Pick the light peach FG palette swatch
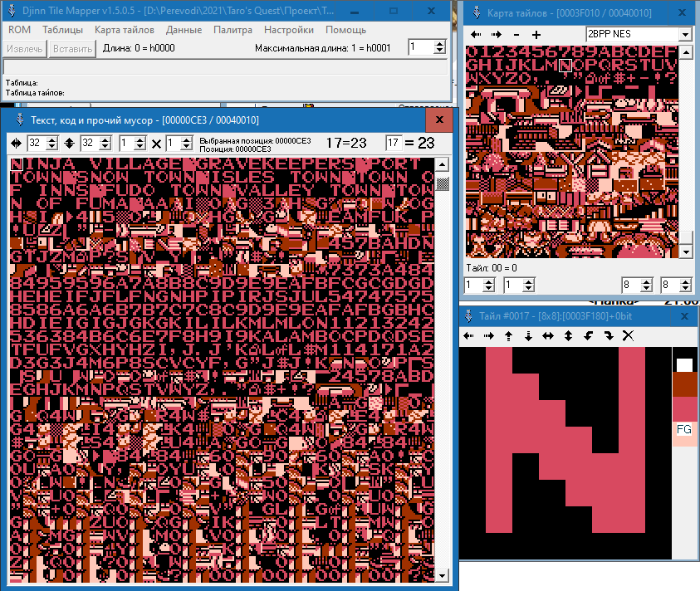 coord(685,433)
